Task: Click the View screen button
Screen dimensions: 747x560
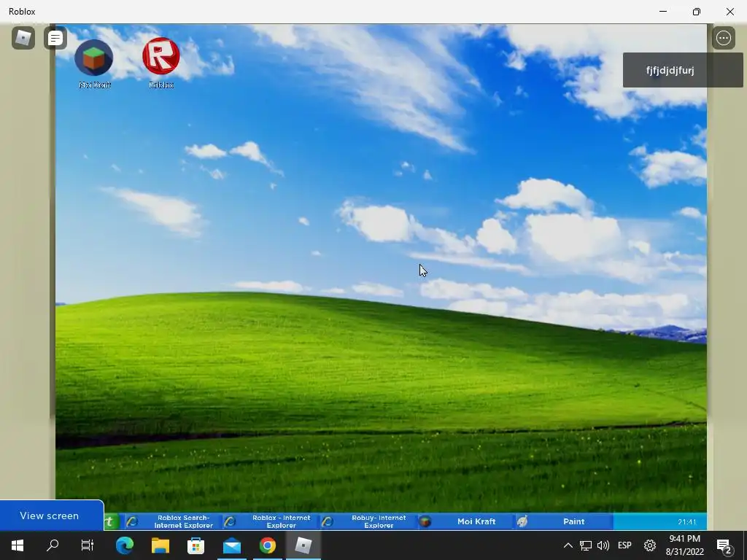Action: pos(52,516)
